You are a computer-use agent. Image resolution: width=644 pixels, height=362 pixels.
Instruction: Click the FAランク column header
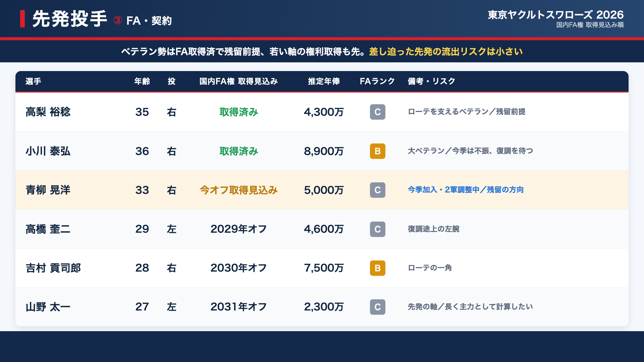(x=377, y=81)
